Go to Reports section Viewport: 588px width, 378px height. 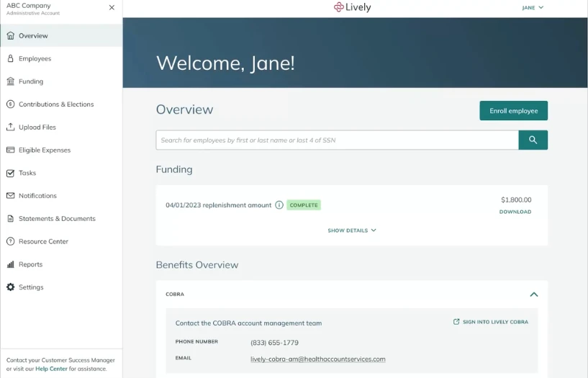[x=61, y=264]
